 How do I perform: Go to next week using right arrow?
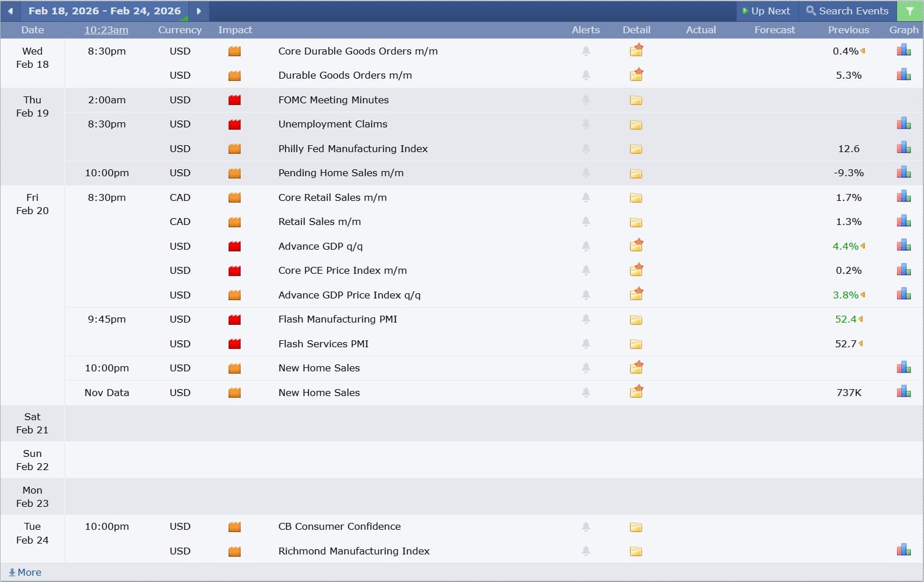point(199,11)
